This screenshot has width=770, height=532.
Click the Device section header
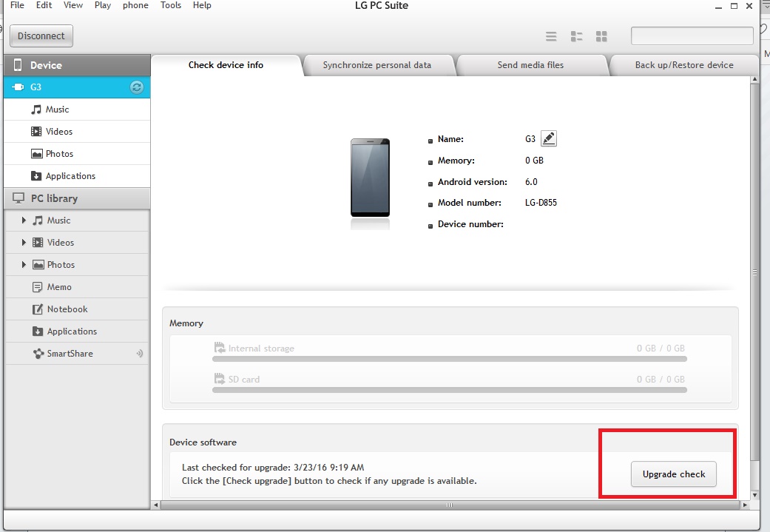point(77,65)
